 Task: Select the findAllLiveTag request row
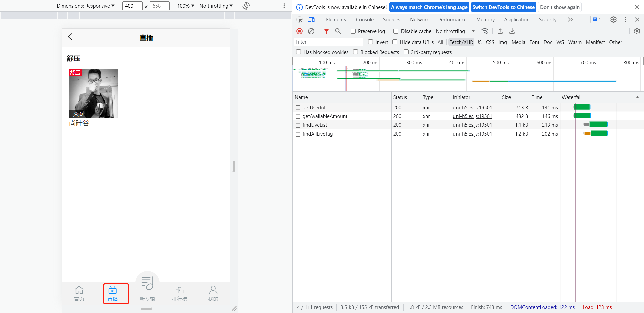point(468,134)
